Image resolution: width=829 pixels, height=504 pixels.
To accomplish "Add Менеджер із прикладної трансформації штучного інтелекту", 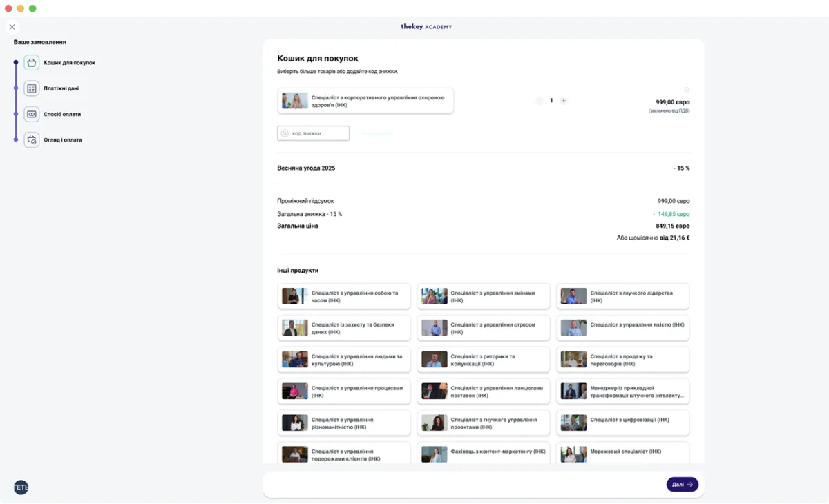I will 623,391.
